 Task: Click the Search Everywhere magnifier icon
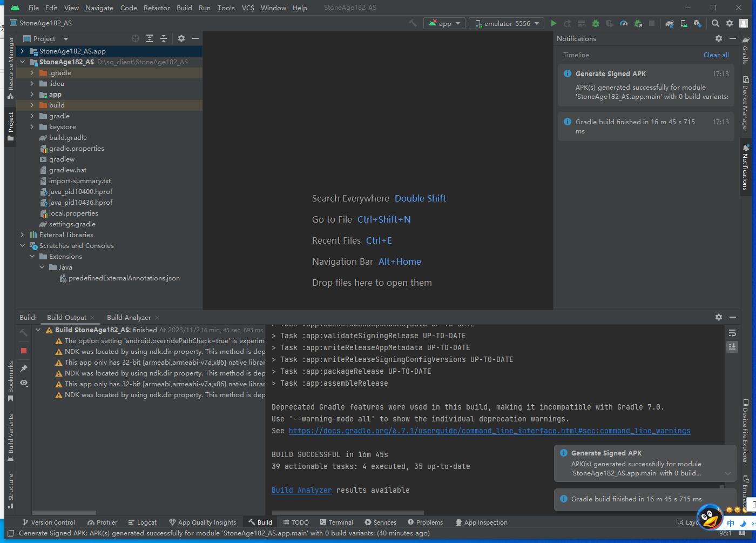point(715,23)
